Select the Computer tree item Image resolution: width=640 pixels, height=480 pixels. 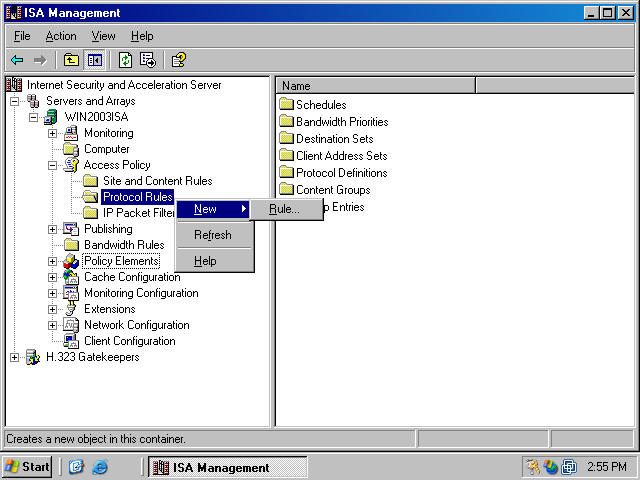(107, 149)
